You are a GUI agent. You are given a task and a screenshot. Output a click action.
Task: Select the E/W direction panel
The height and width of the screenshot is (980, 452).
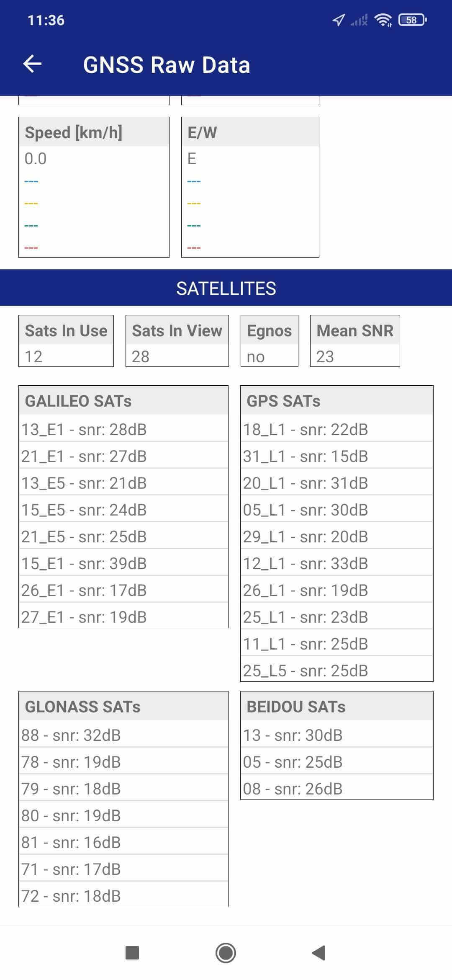point(250,187)
